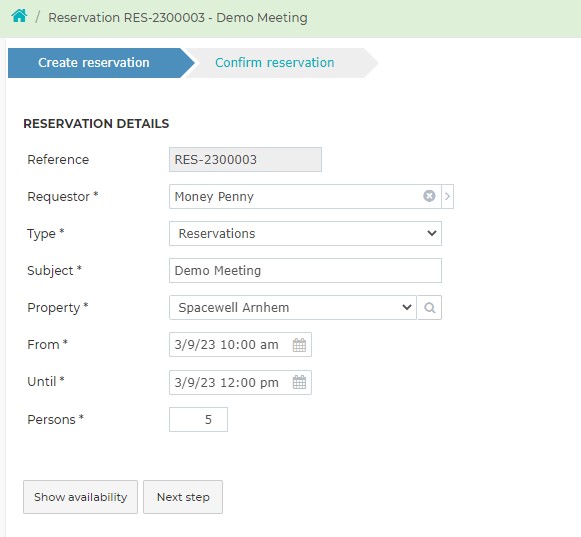The image size is (581, 537).
Task: Click the Persons label
Action: (x=56, y=420)
